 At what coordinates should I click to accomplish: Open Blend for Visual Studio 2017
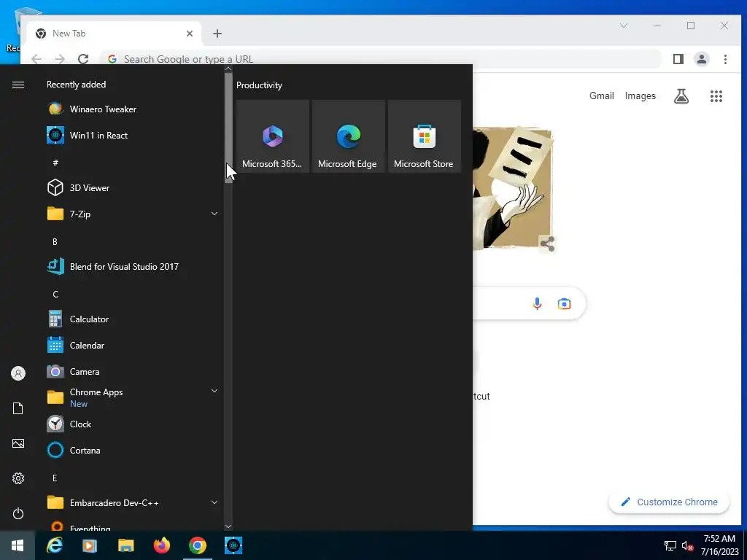point(132,267)
